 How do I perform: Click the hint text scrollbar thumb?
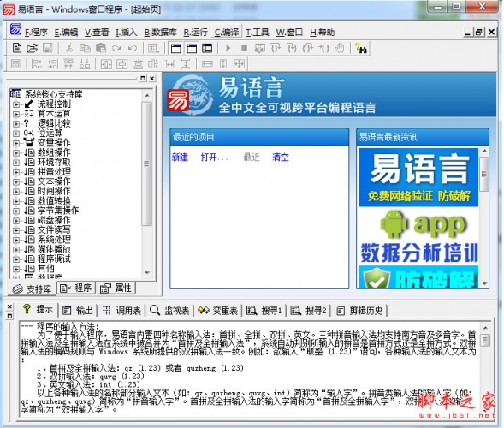pyautogui.click(x=485, y=340)
